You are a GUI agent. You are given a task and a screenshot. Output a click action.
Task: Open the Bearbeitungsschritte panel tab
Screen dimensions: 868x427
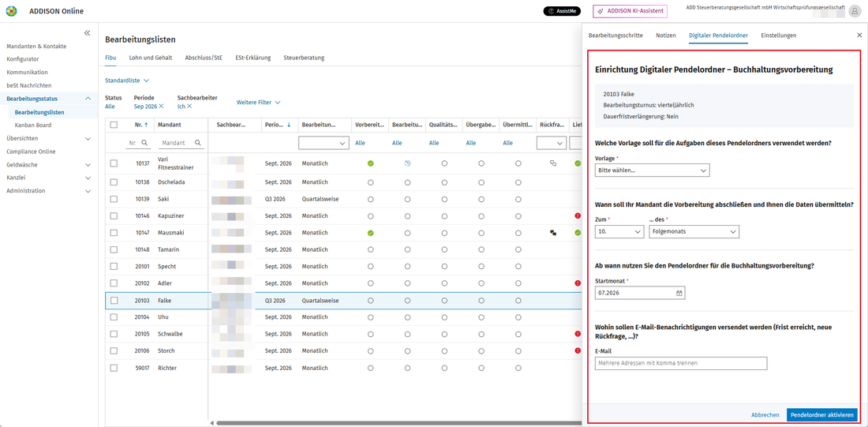(615, 36)
